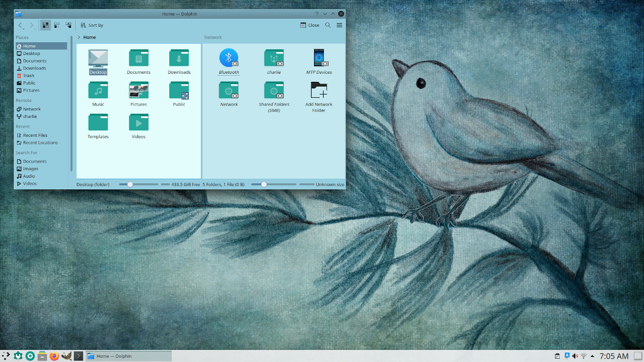Search for Images in sidebar
The height and width of the screenshot is (362, 644).
tap(41, 169)
